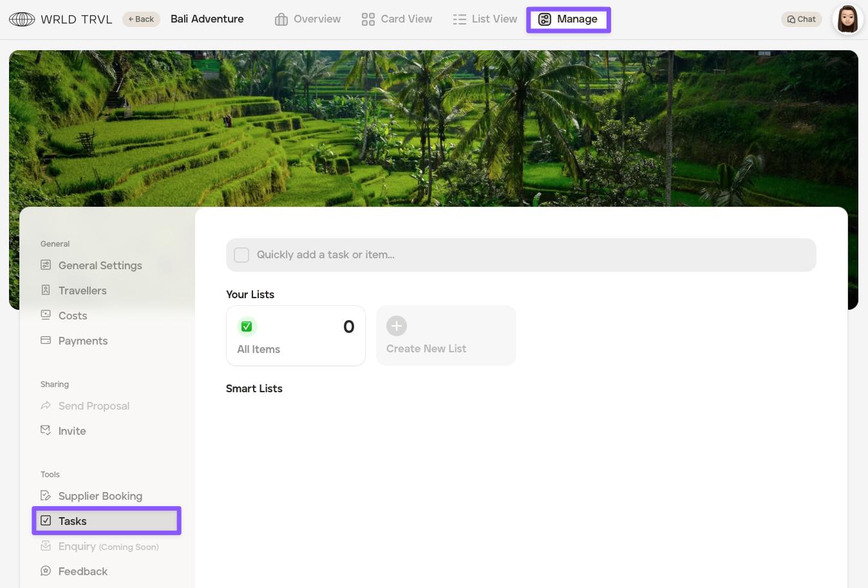Open the All Items list card
The height and width of the screenshot is (588, 868).
[296, 336]
